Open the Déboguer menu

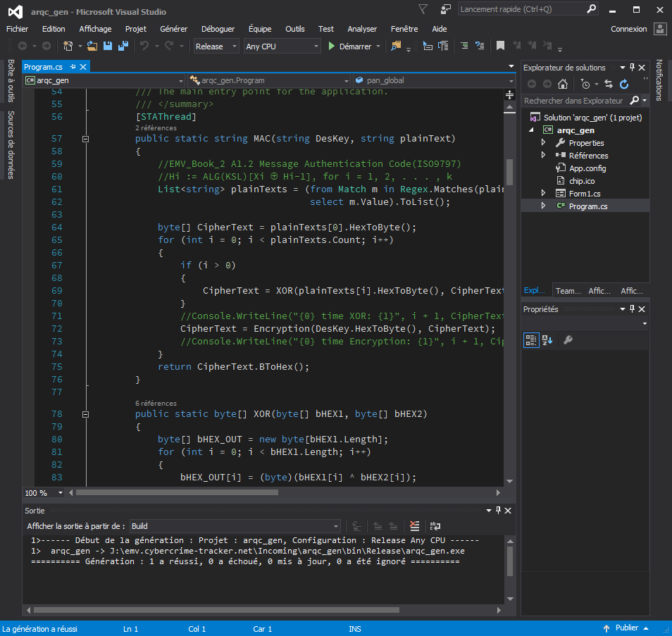218,29
